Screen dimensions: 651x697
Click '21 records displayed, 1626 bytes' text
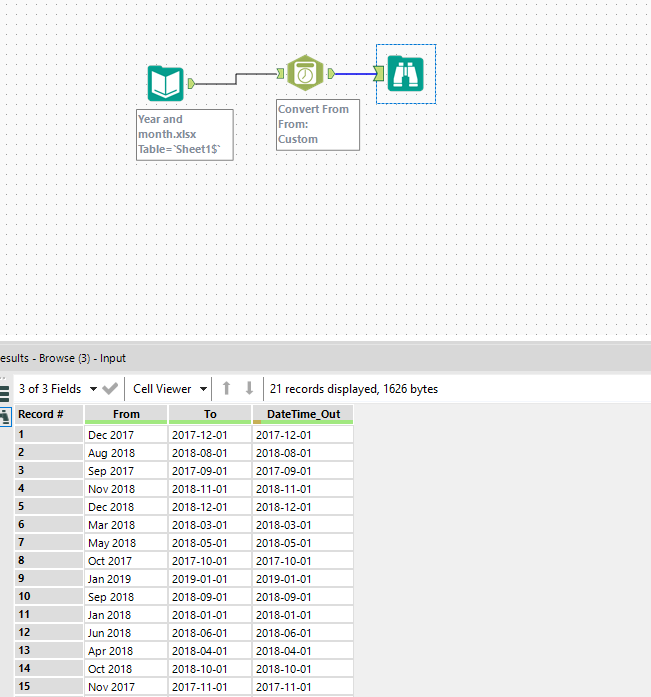click(354, 389)
